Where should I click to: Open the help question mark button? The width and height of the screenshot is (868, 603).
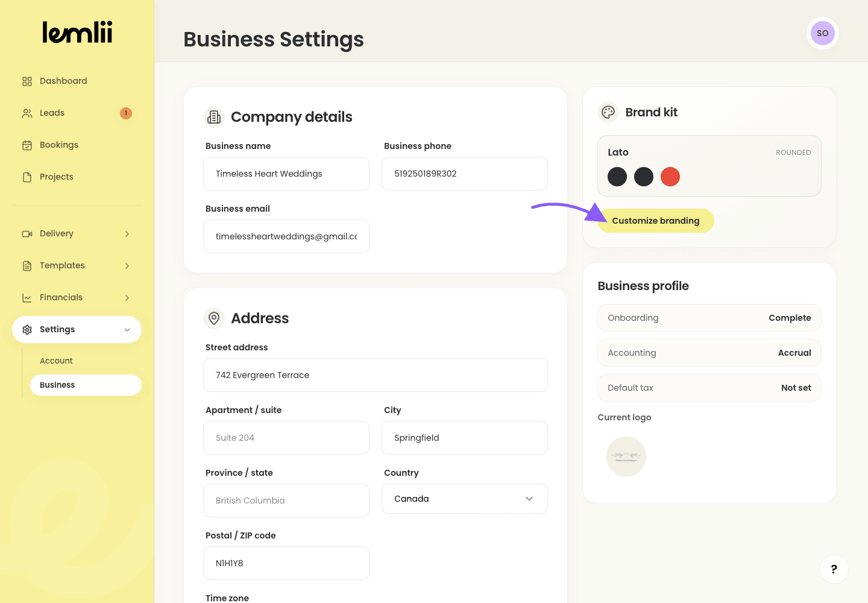(x=834, y=569)
